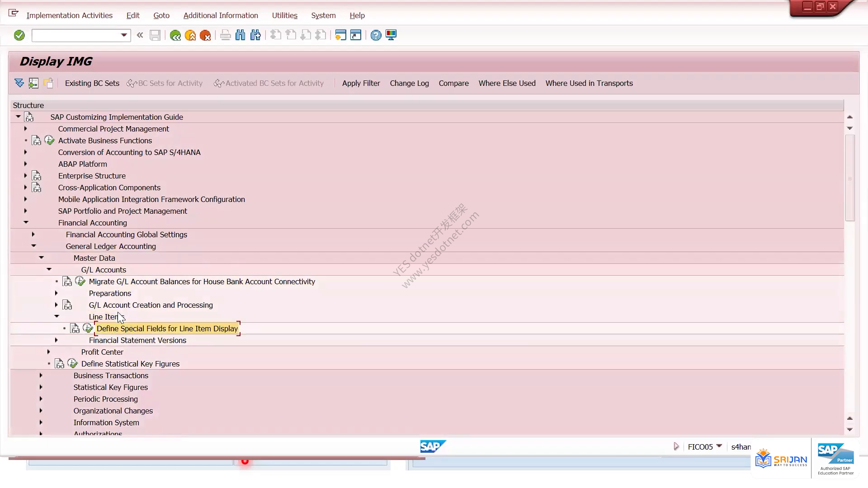This screenshot has width=868, height=488.
Task: Execute icon for Define Statistical Key Figures
Action: [72, 364]
